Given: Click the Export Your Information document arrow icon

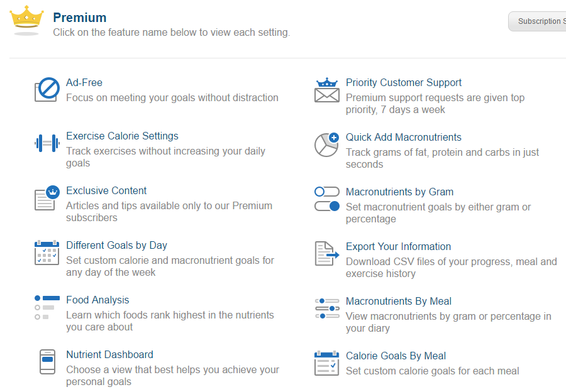Looking at the screenshot, I should click(x=327, y=254).
